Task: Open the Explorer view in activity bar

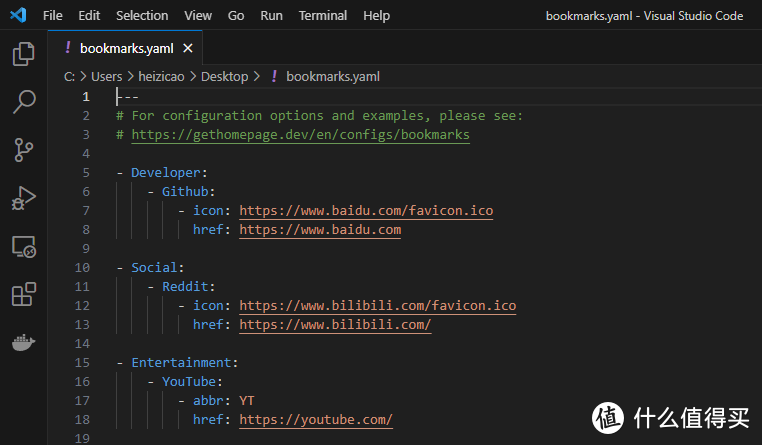Action: point(23,54)
